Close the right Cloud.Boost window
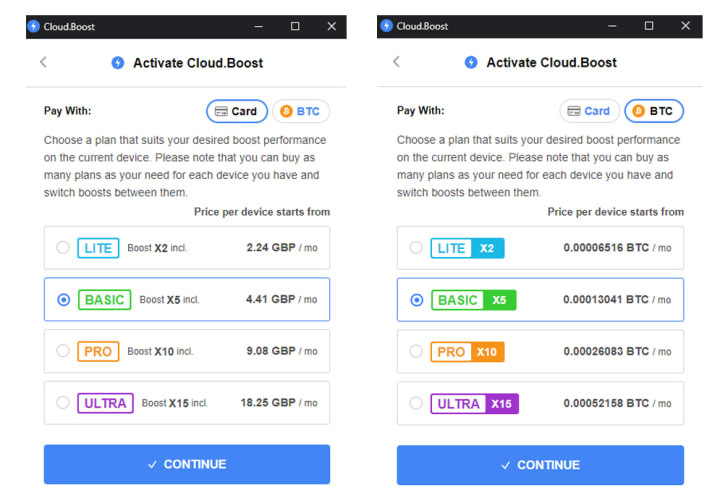Screen dimensions: 720x498 coord(686,26)
